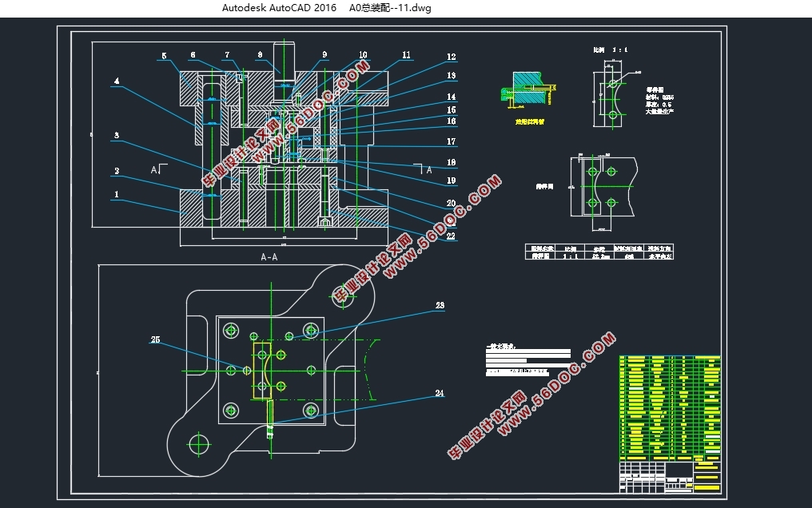Select part number 25 label in plan view
Viewport: 812px width, 508px height.
click(x=155, y=340)
